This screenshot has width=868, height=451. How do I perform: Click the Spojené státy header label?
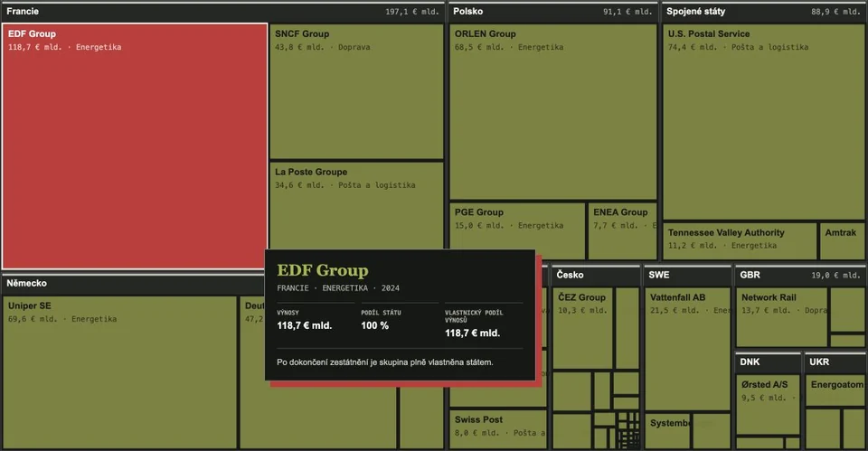click(696, 11)
